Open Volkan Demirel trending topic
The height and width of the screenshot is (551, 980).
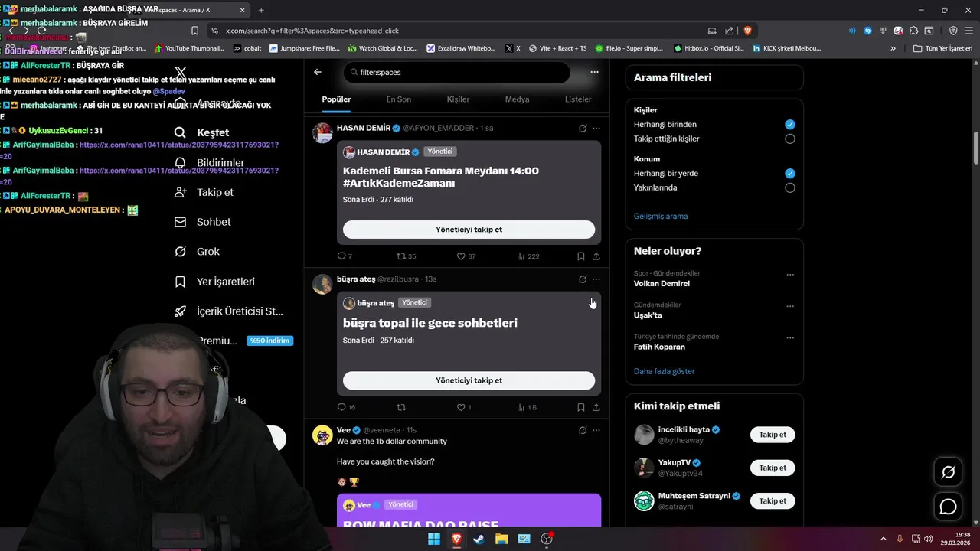[661, 284]
